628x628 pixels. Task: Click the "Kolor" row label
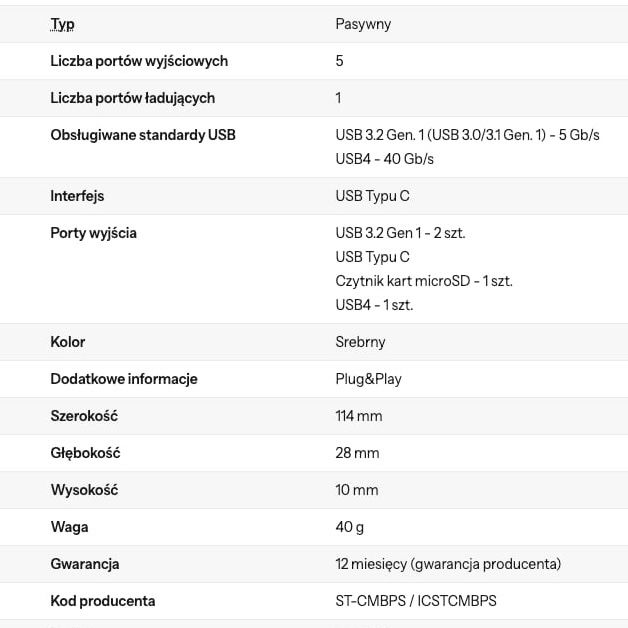click(68, 342)
